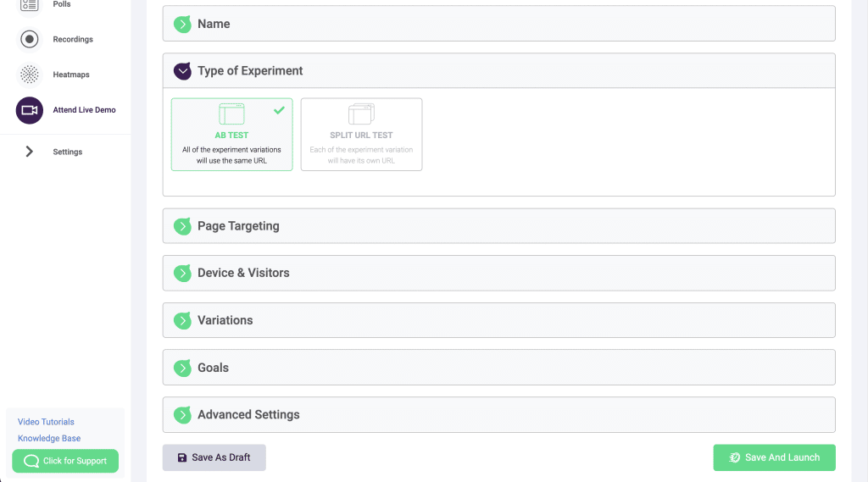Screen dimensions: 868x482
Task: Open the Knowledge Base link
Action: [x=49, y=439]
